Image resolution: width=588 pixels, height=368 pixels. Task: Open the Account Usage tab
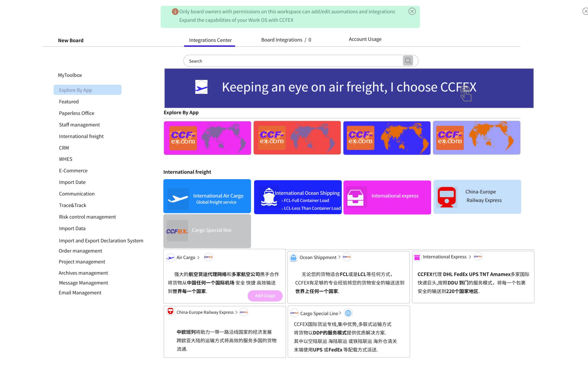[x=365, y=39]
